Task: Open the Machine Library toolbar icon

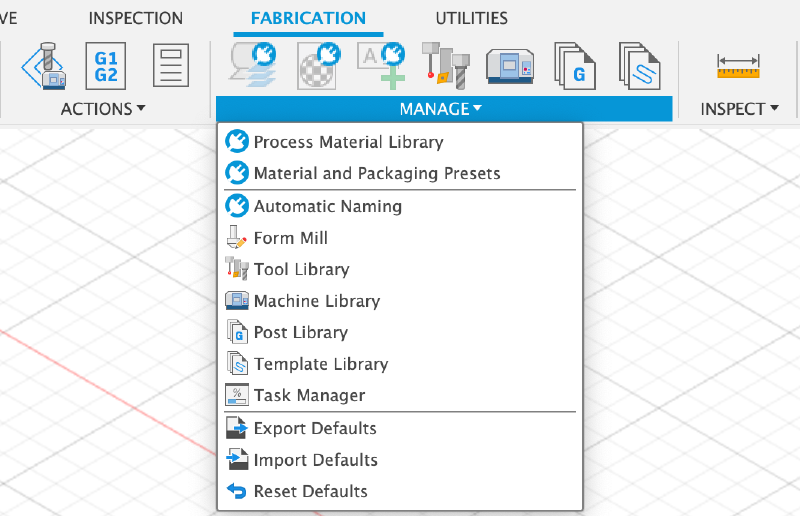Action: pyautogui.click(x=510, y=66)
